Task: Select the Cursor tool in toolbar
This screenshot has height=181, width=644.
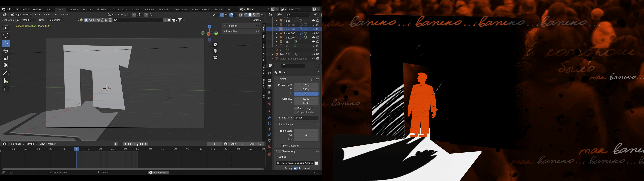Action: [x=6, y=36]
